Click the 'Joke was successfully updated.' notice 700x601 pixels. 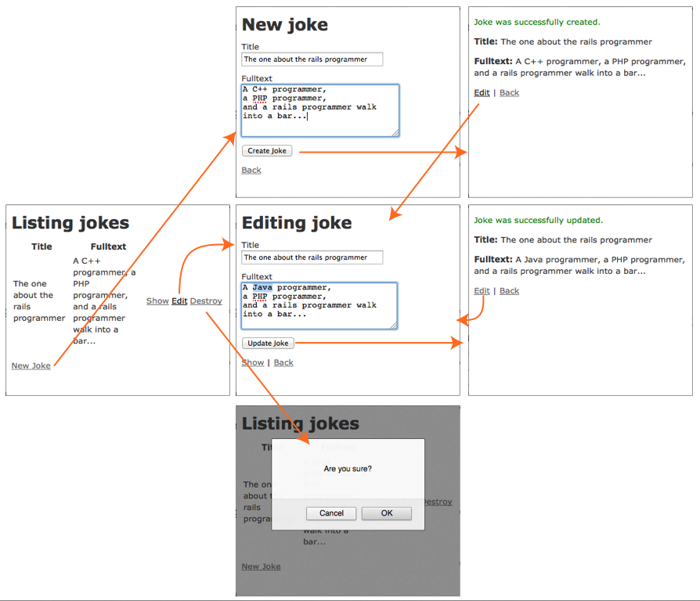[x=539, y=220]
